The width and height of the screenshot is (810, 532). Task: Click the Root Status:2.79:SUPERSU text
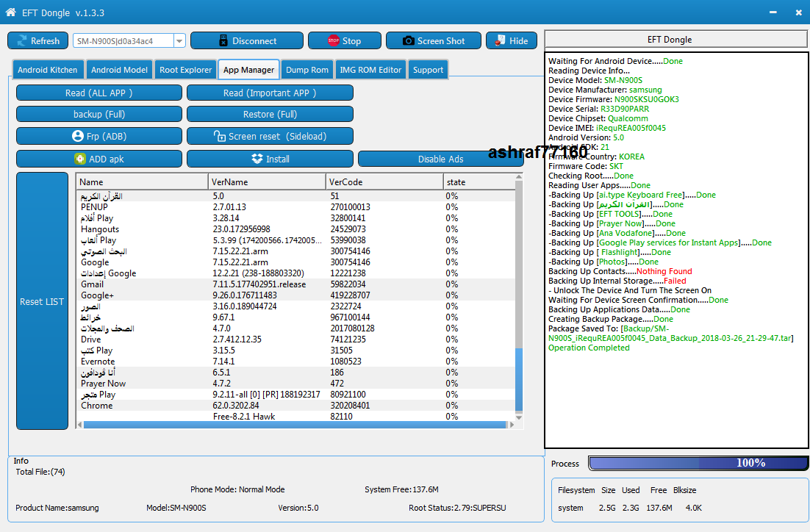point(457,508)
